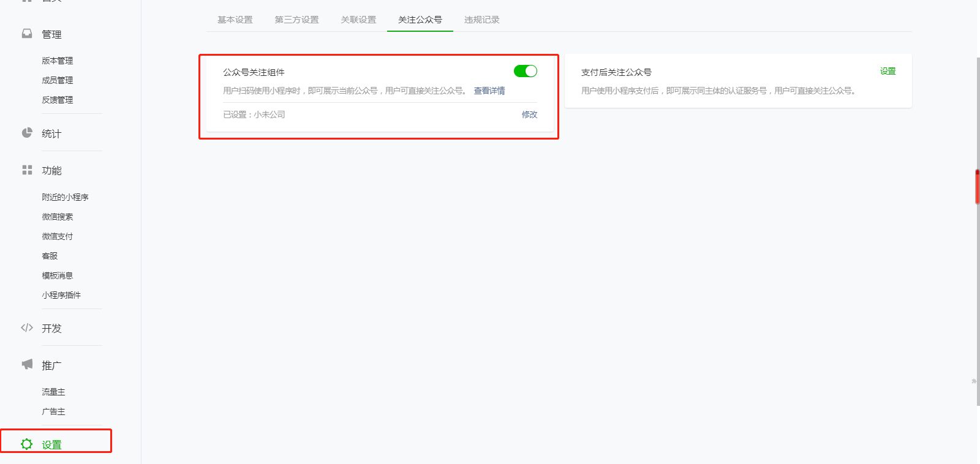Open the 第三方设置 tab
This screenshot has height=464, width=980.
(296, 20)
